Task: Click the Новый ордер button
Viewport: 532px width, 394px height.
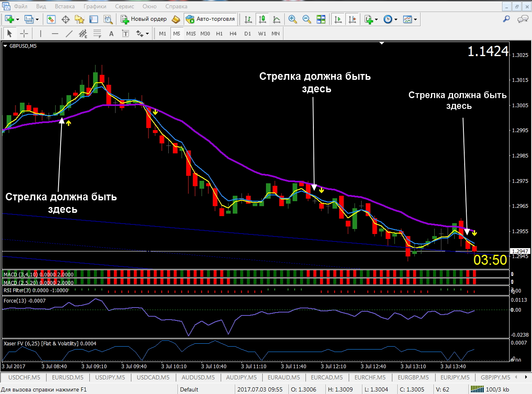Action: tap(144, 19)
